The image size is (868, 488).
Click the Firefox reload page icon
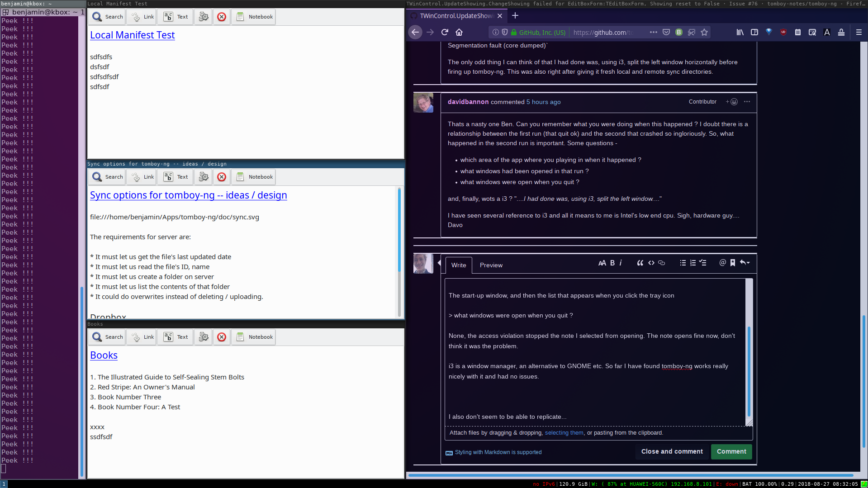point(445,32)
